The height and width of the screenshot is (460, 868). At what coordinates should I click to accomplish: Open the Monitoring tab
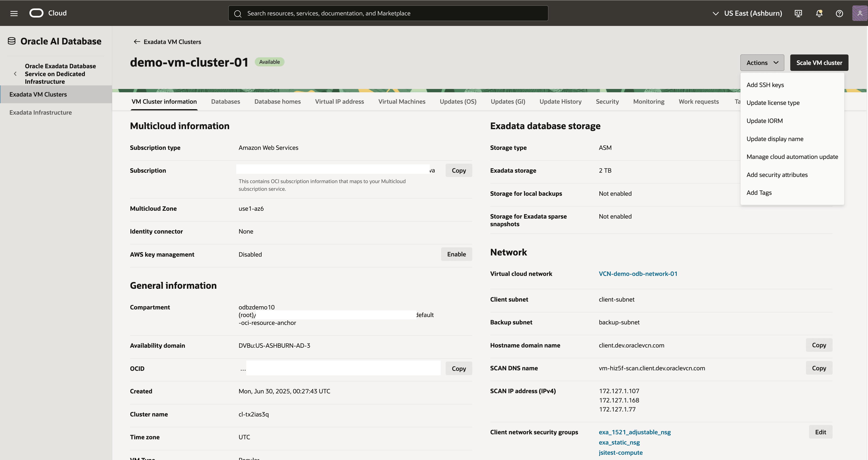649,102
